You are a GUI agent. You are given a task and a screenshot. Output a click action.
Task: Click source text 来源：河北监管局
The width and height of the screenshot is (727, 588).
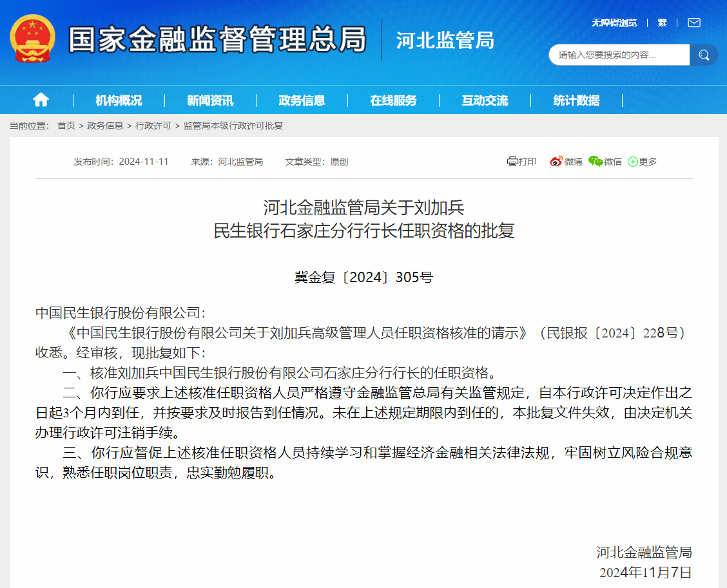(227, 161)
